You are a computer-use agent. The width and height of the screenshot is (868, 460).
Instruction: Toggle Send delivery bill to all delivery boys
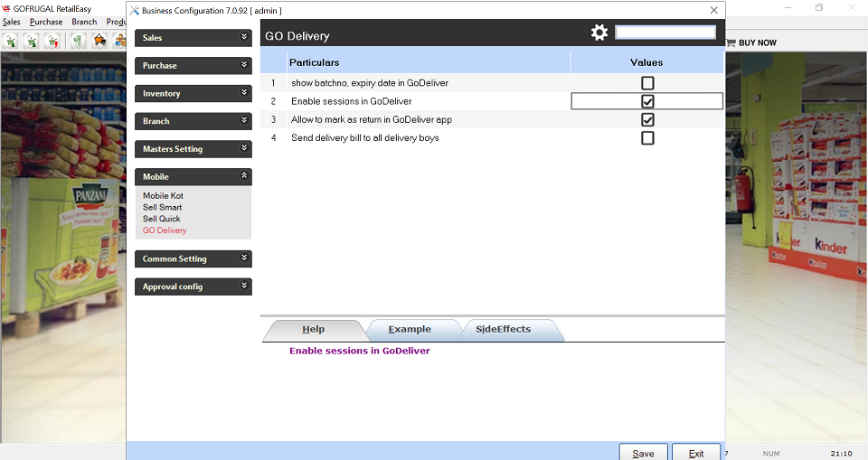click(647, 138)
